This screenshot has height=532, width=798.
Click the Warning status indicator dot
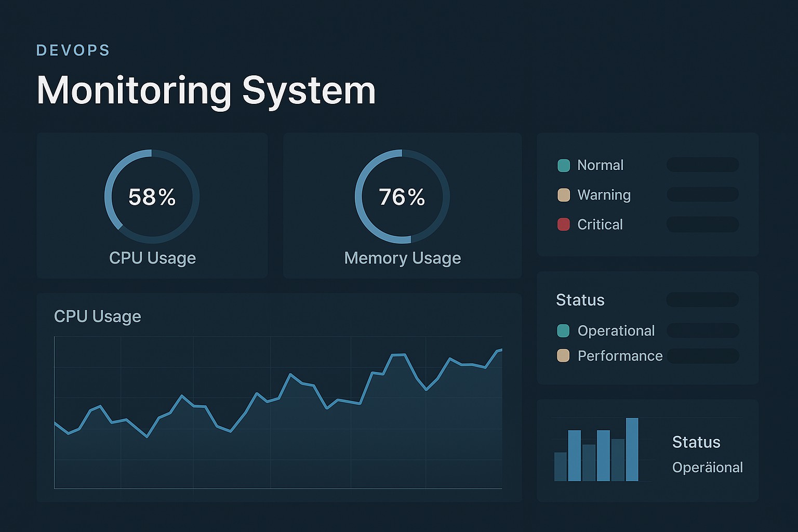click(564, 195)
